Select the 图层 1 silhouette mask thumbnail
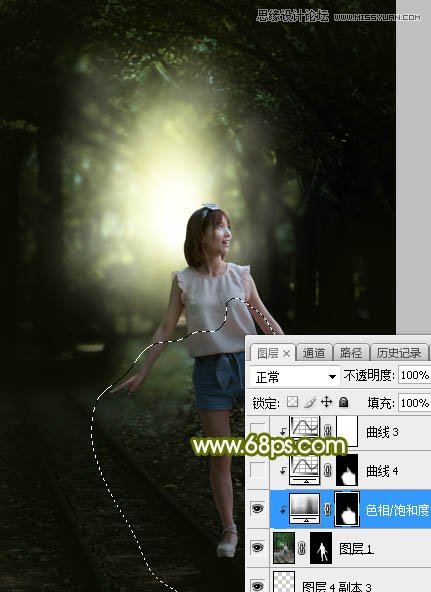 321,548
